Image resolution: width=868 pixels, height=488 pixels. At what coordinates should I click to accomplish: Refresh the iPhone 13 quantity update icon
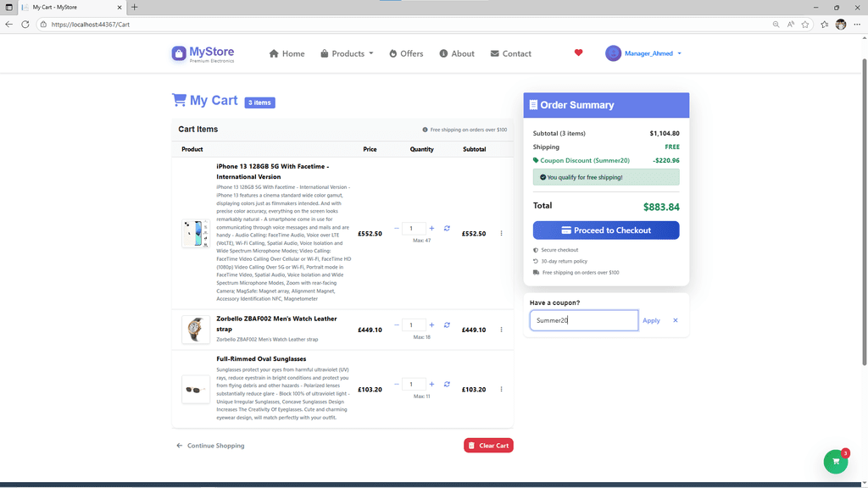447,228
